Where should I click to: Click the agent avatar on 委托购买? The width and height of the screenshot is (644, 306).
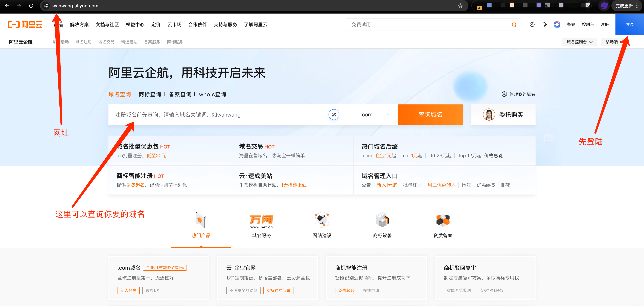pyautogui.click(x=489, y=115)
